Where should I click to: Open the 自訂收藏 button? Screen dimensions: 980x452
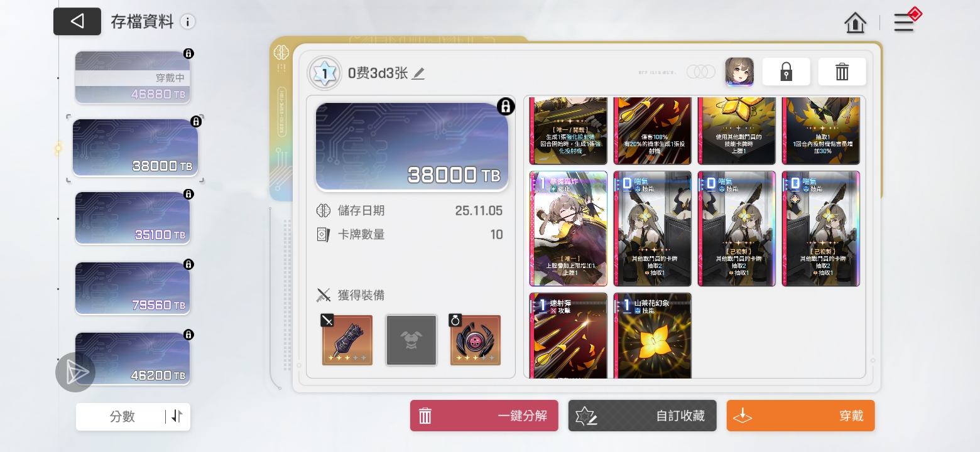(x=642, y=416)
